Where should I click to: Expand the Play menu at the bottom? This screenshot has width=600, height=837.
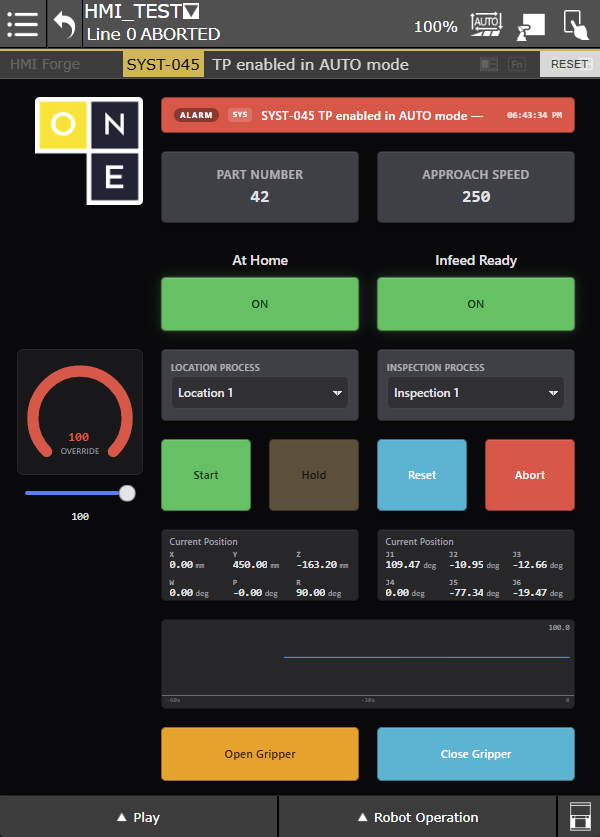[139, 817]
